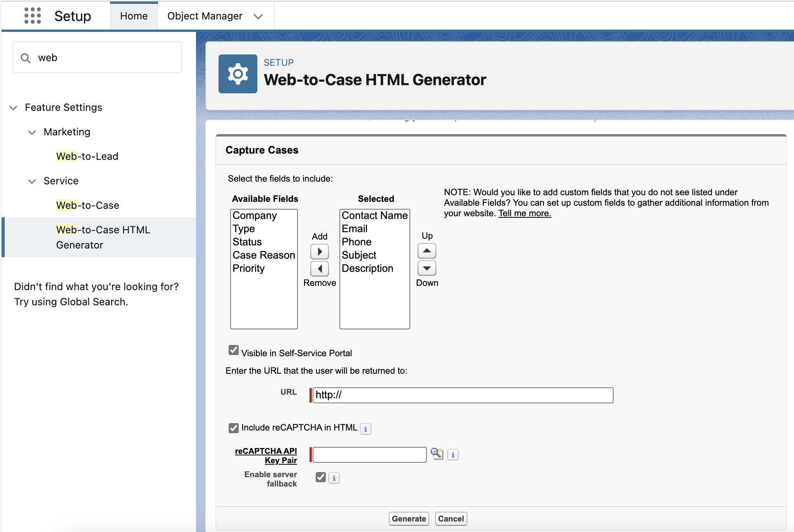Collapse the Marketing tree node

(x=32, y=132)
